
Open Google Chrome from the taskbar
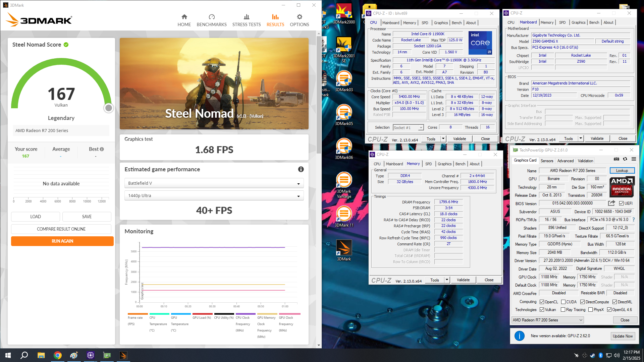[57, 355]
